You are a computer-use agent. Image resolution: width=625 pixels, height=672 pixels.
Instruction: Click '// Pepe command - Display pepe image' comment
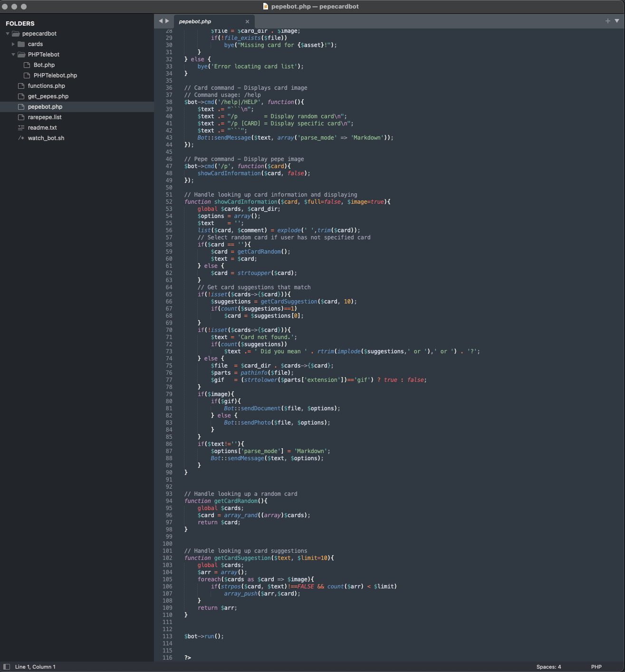(244, 159)
